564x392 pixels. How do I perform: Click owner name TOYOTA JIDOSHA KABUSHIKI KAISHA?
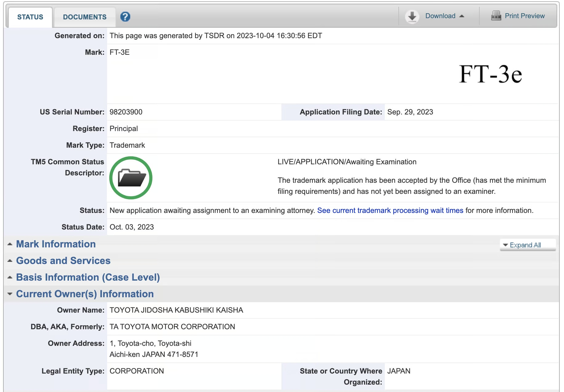(x=176, y=310)
